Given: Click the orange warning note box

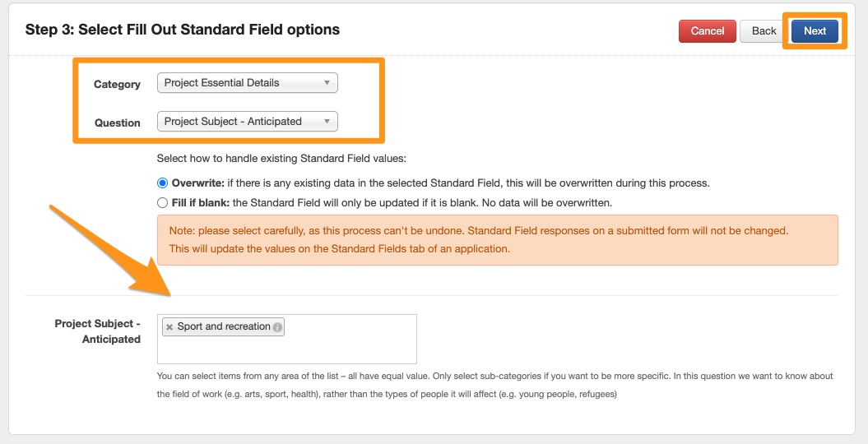Looking at the screenshot, I should 497,240.
